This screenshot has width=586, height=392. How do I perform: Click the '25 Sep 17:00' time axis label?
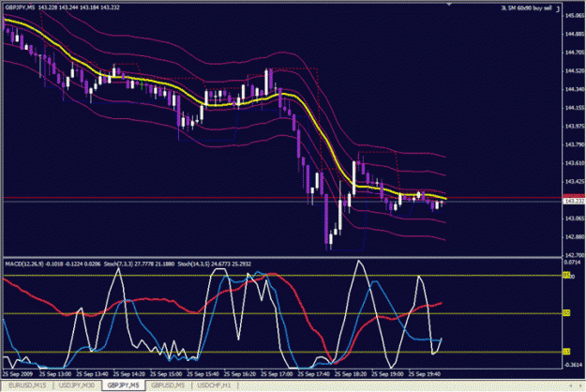pos(277,373)
